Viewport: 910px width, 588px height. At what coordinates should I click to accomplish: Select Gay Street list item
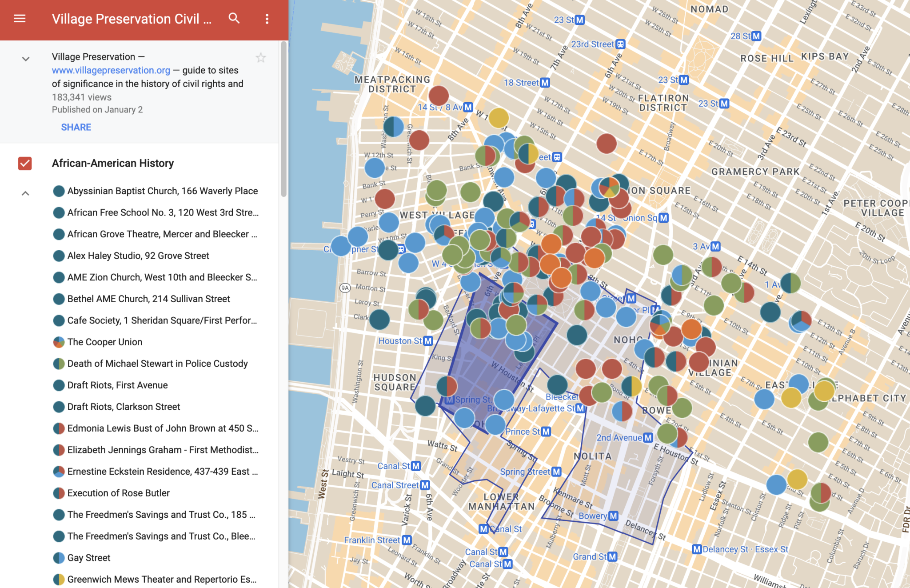pos(89,558)
